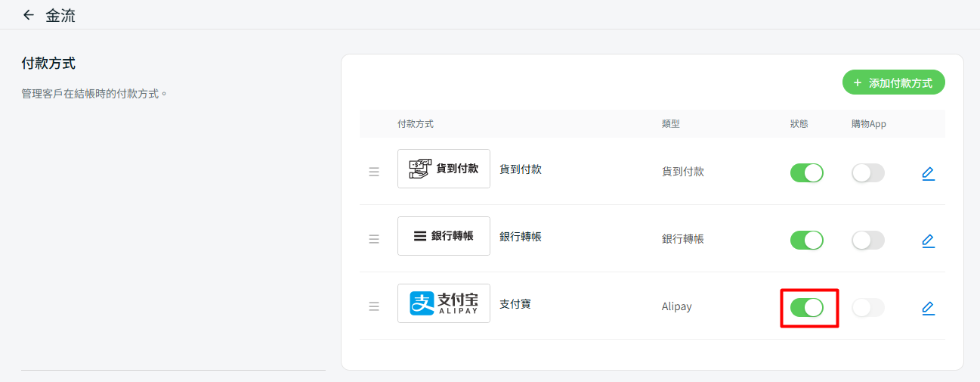Open the pencil edit icon for 銀行轉帳
Viewport: 980px width, 382px height.
pos(928,241)
